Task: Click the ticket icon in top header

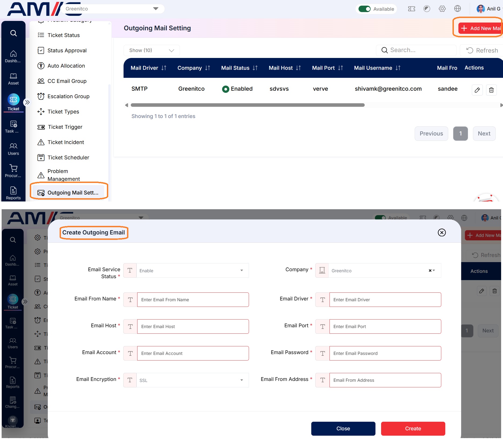Action: pos(411,9)
